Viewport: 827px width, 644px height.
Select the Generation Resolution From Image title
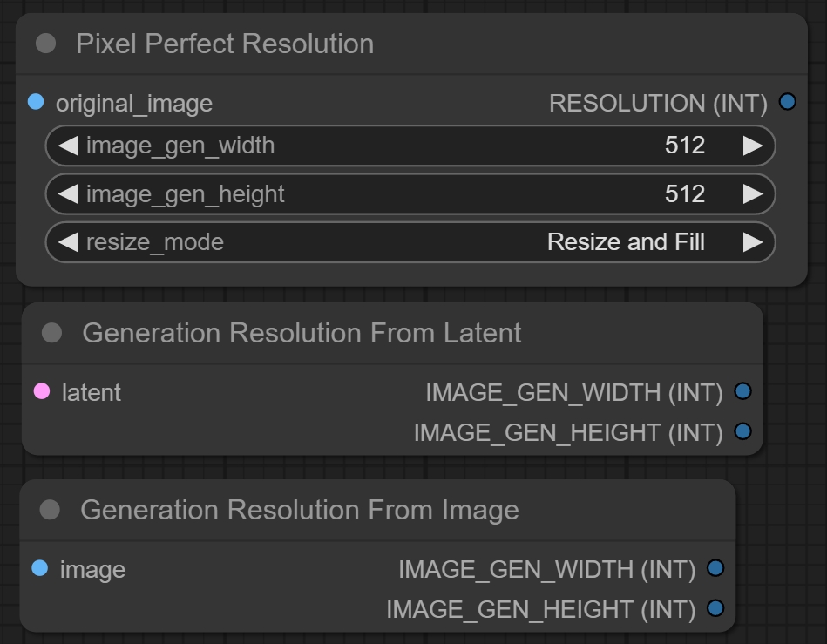coord(299,510)
